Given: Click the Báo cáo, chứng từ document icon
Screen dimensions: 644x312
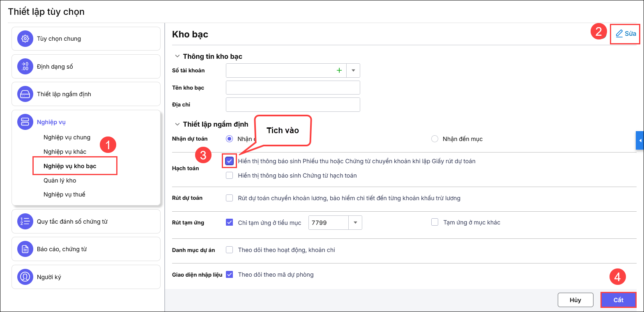Looking at the screenshot, I should point(25,249).
